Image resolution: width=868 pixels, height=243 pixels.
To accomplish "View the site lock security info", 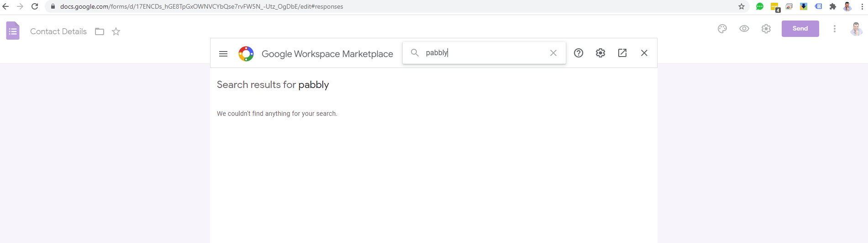I will (53, 6).
